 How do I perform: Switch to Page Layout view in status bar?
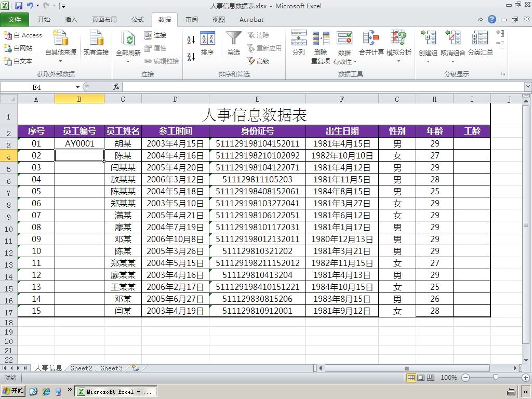[x=421, y=378]
